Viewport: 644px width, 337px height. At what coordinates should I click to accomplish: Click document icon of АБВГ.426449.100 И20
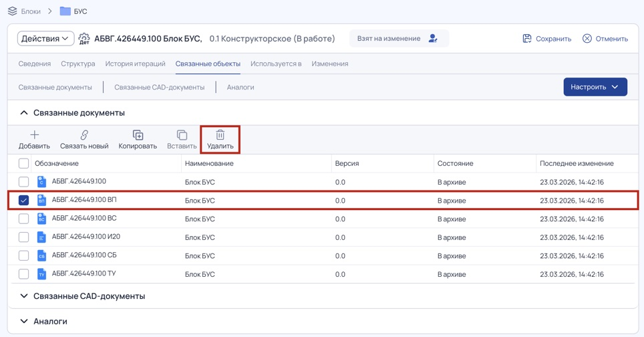[41, 237]
